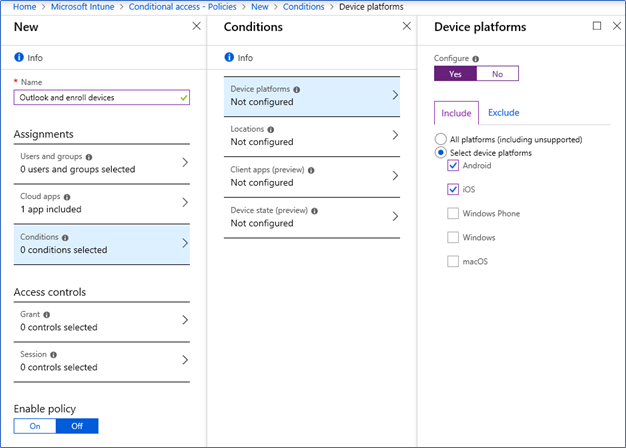Enable the macOS platform checkbox
The width and height of the screenshot is (626, 448).
(453, 261)
